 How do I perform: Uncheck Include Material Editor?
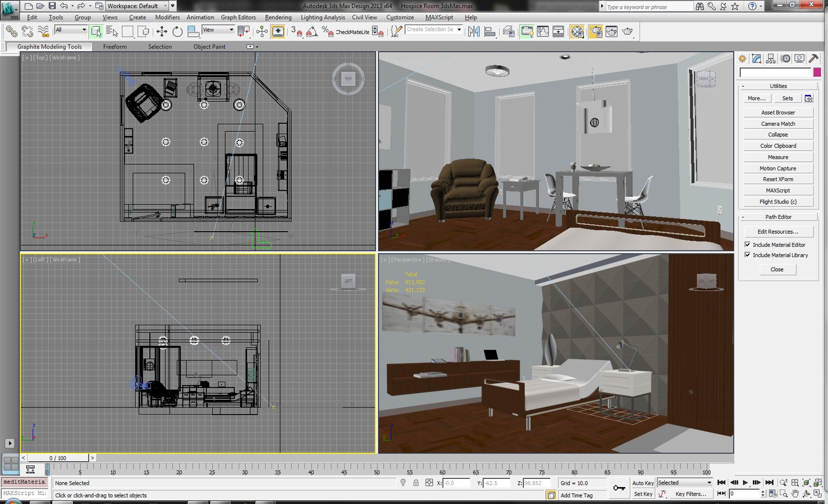[748, 245]
